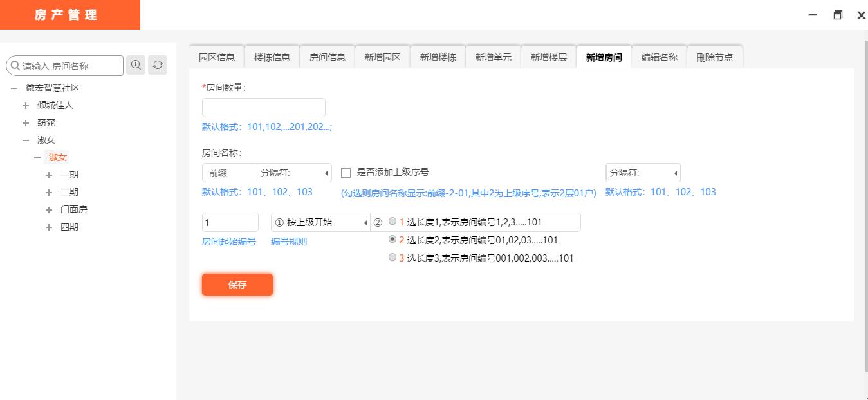Click the zoom search icon beside room search
The width and height of the screenshot is (868, 400).
coord(136,65)
